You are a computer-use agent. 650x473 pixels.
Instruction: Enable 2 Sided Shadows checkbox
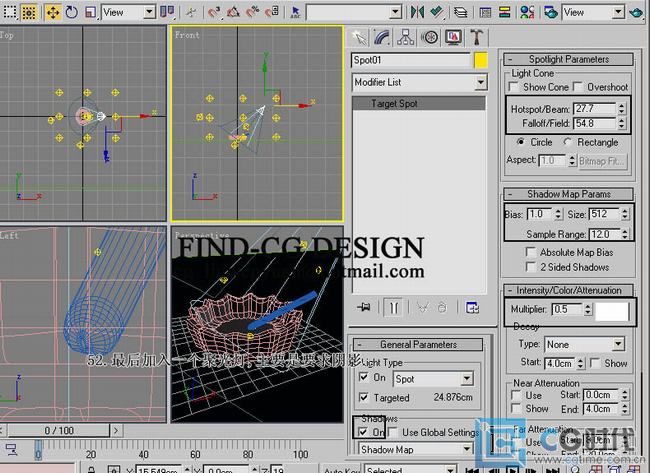pos(530,267)
